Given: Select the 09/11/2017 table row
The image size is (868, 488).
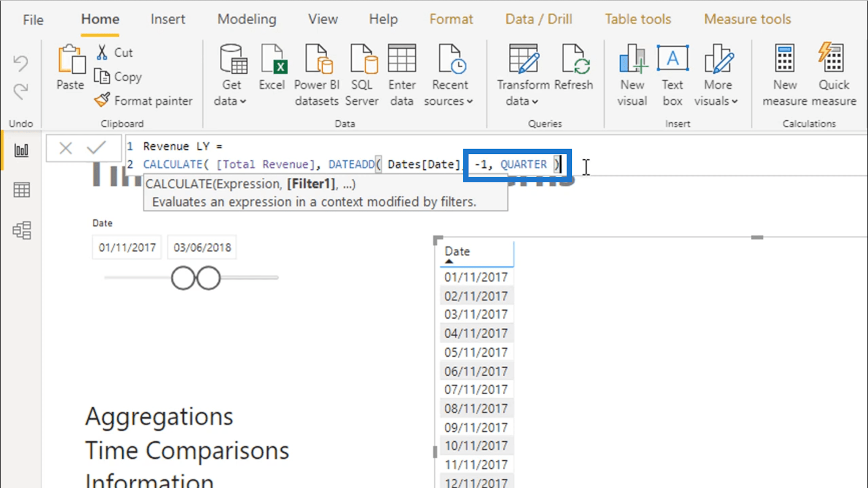Looking at the screenshot, I should point(476,427).
